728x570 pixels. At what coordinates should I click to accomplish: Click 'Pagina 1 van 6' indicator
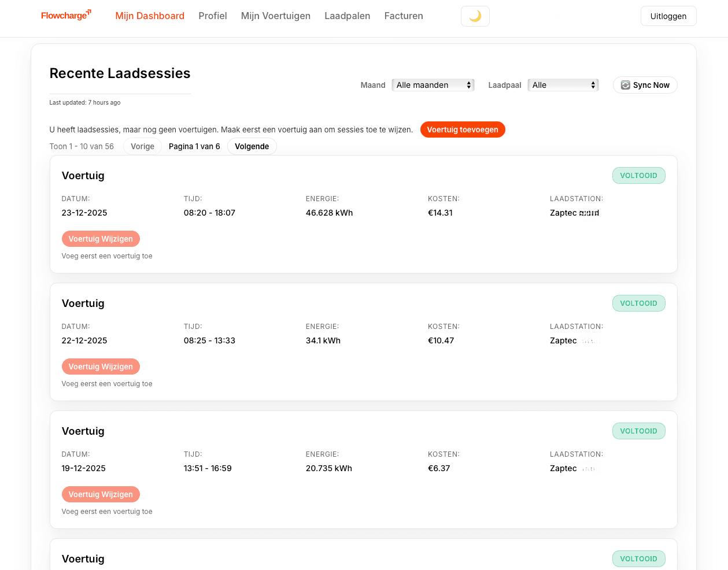(x=194, y=146)
